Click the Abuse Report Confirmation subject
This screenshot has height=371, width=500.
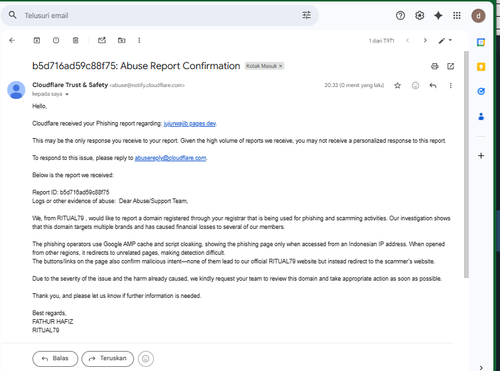pos(136,66)
